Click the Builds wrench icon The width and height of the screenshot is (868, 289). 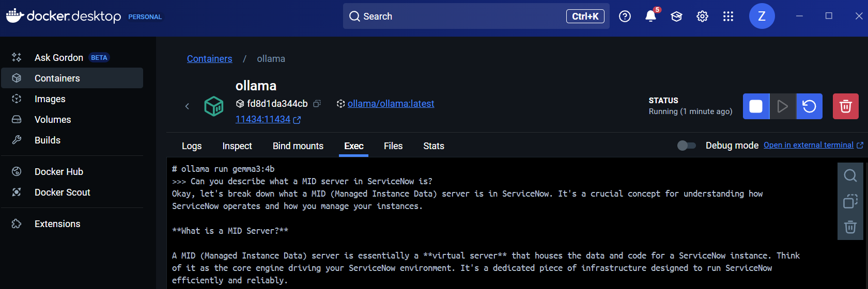pos(17,140)
